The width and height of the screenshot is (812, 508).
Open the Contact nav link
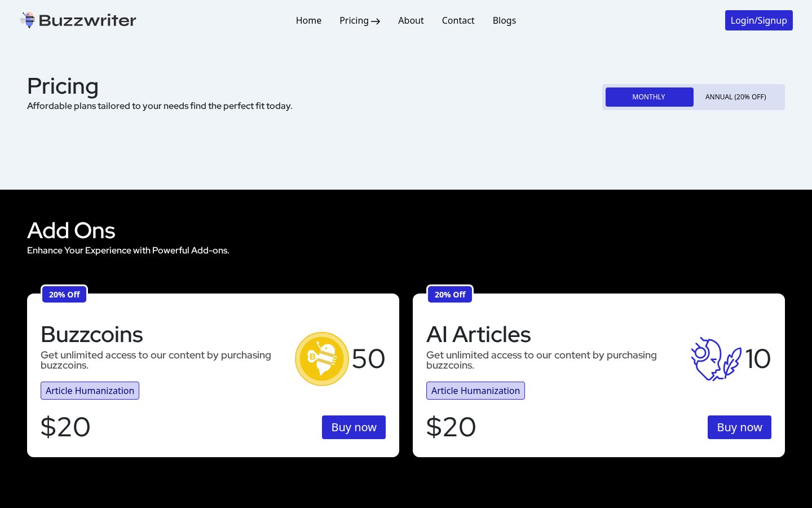coord(458,20)
